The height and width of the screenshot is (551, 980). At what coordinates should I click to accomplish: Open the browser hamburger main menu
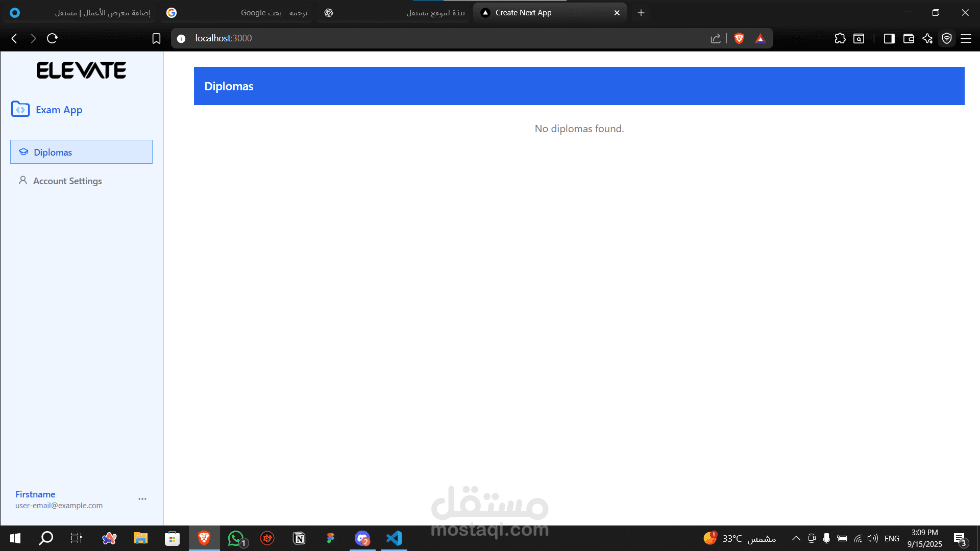966,38
